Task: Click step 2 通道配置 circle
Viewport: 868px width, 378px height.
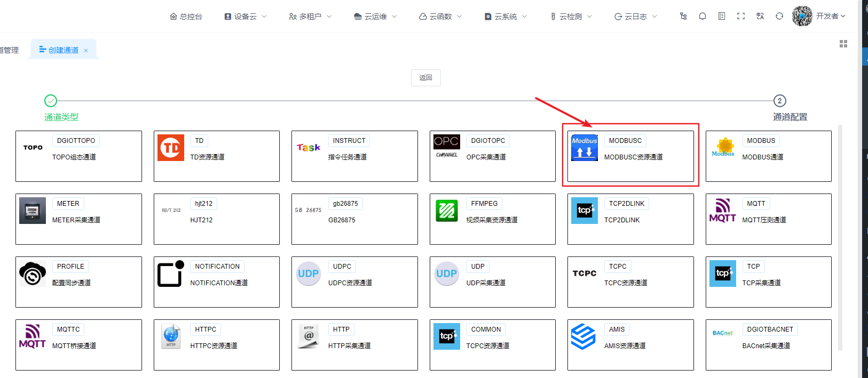Action: tap(779, 101)
